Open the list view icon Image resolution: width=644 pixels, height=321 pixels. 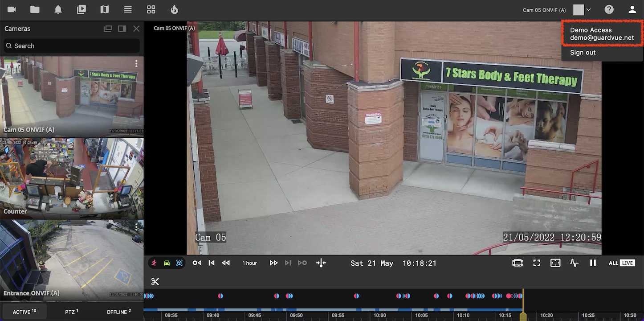[128, 9]
